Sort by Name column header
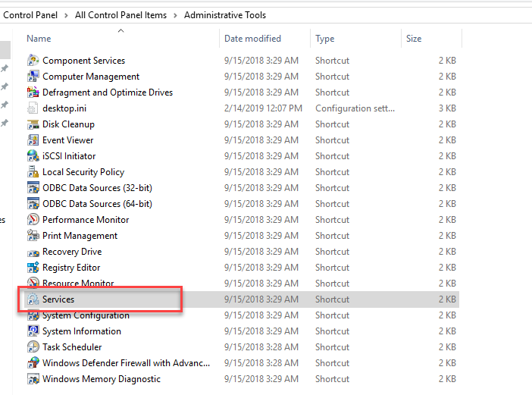Screen dimensions: 532x395 (39, 39)
